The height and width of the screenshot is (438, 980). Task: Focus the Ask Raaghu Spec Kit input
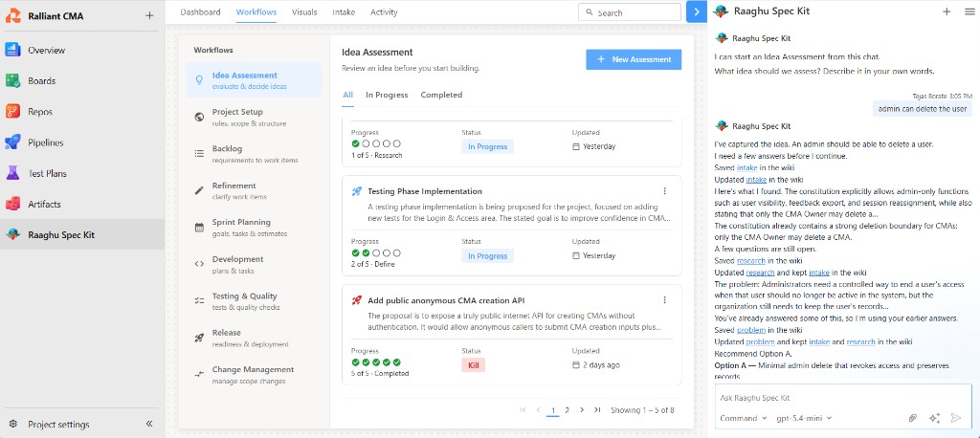coord(842,398)
